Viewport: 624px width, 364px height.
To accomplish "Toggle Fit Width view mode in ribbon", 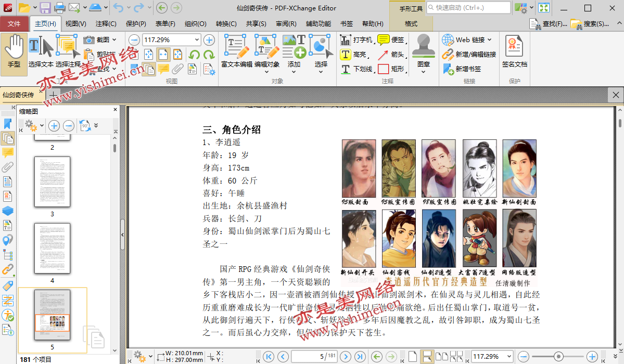I will point(163,55).
